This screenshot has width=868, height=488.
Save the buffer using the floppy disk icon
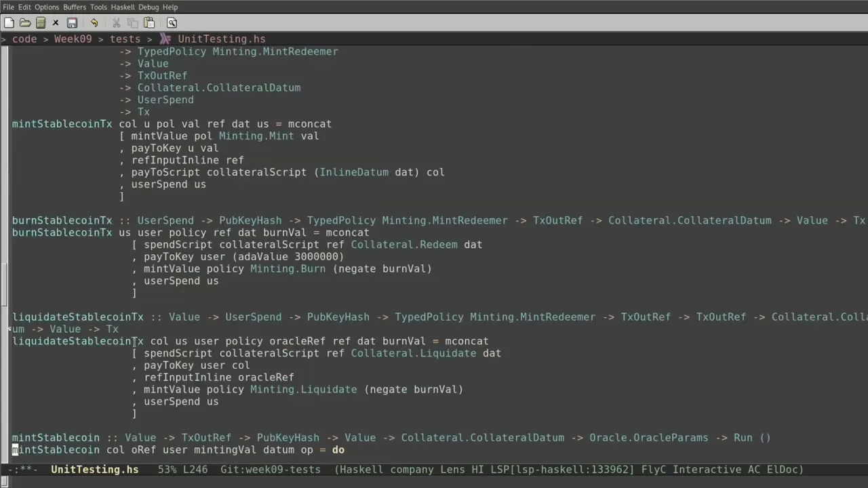(x=72, y=22)
